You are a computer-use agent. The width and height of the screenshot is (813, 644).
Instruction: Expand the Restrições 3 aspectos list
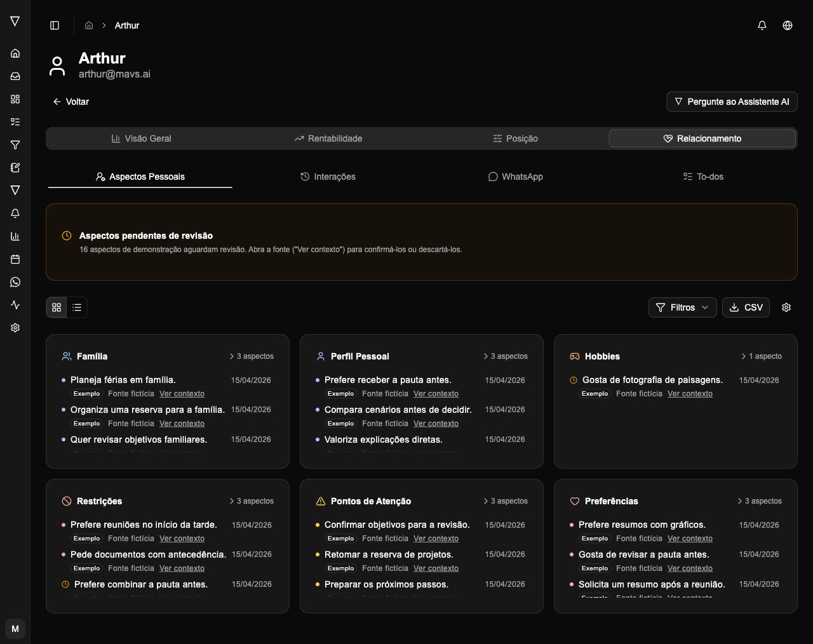tap(252, 501)
